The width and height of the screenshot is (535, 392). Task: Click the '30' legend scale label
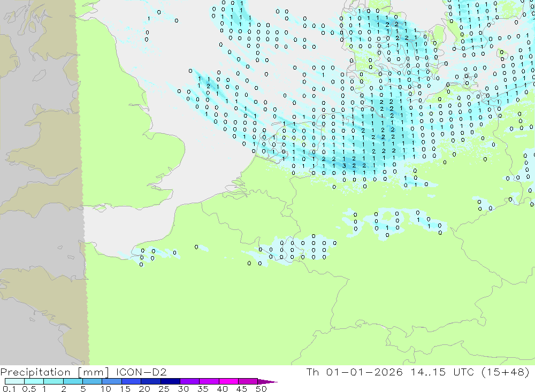click(x=183, y=389)
